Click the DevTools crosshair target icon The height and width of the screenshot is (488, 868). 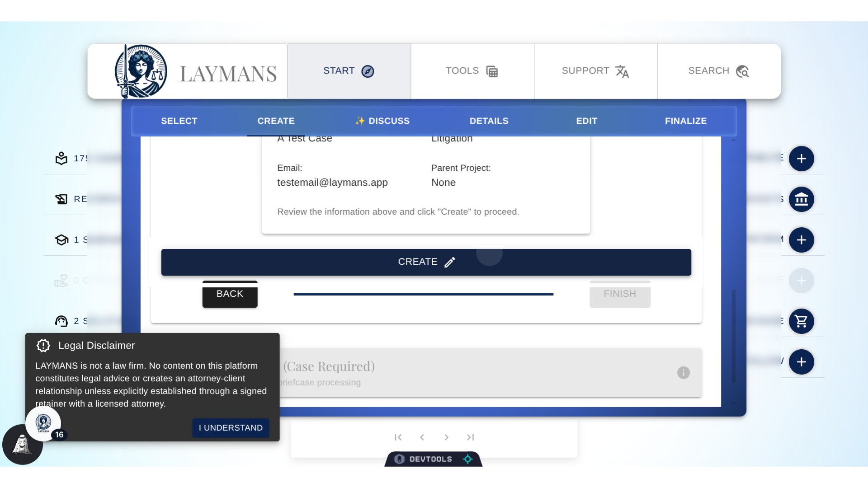click(x=468, y=459)
